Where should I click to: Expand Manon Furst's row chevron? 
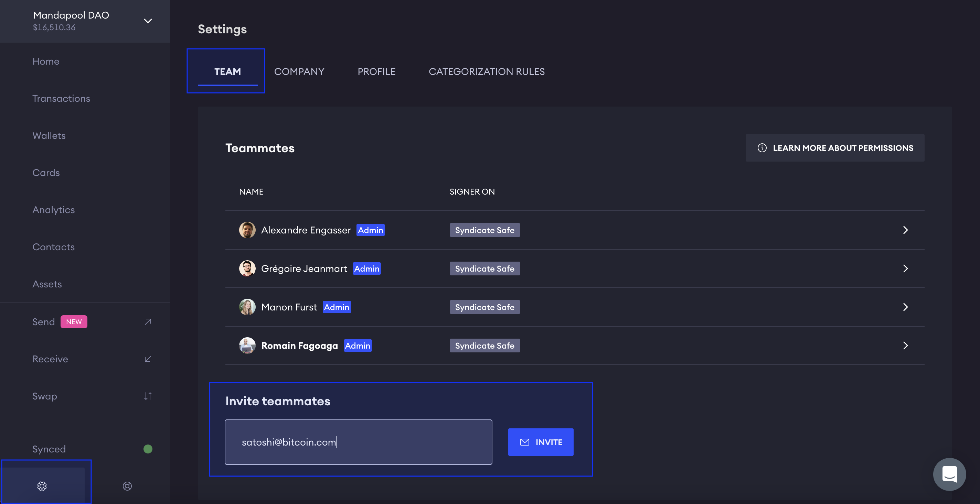(x=905, y=307)
